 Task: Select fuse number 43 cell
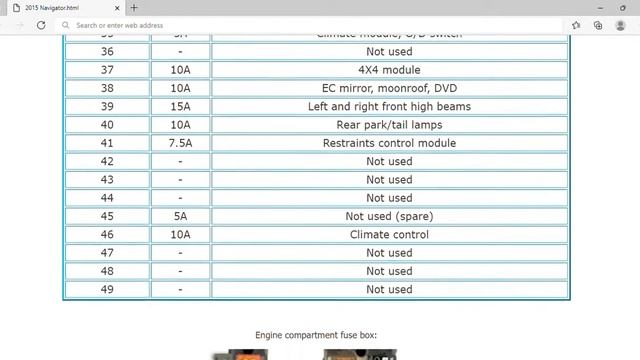click(107, 180)
